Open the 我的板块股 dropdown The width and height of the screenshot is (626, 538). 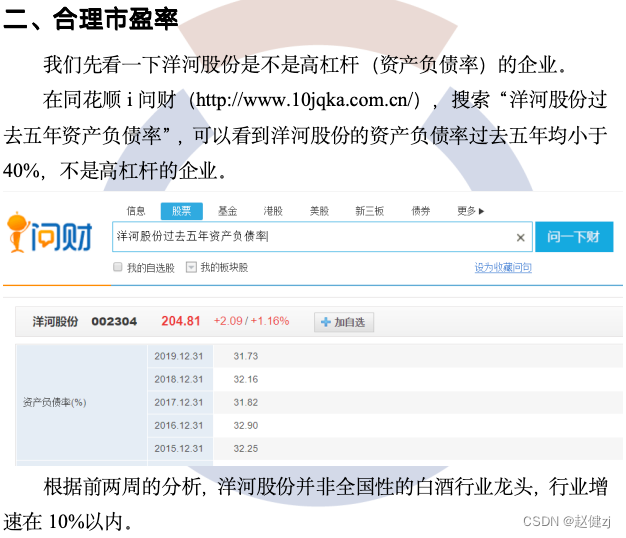click(x=191, y=267)
